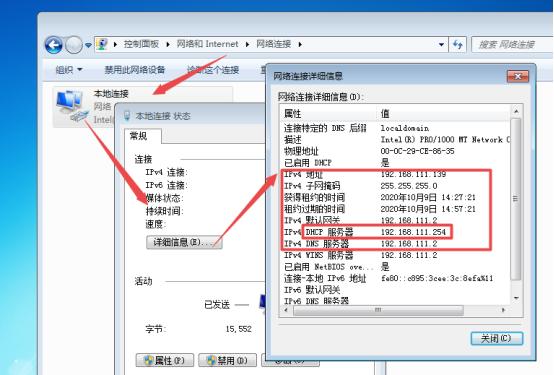Screen dimensions: 554x375
Task: Select the 已启用 DHCP row
Action: coord(395,163)
